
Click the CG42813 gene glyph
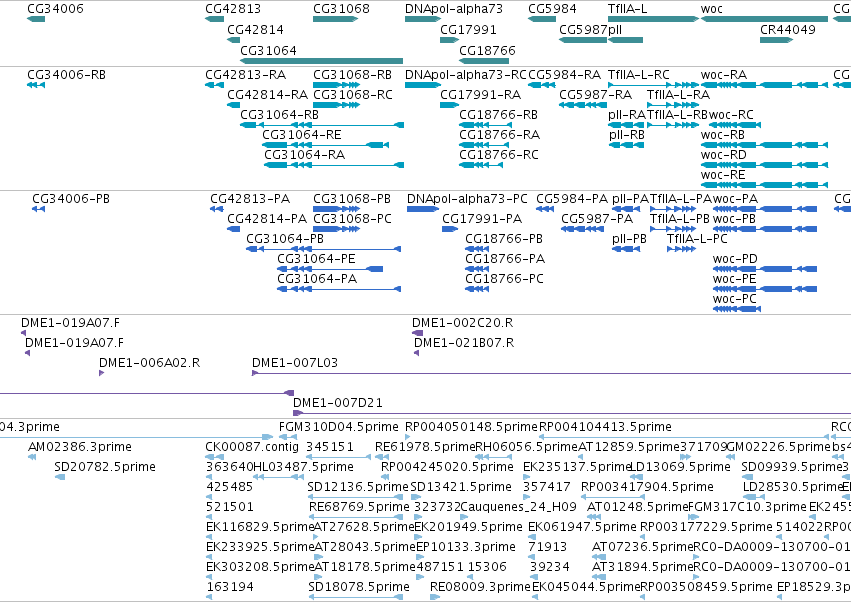(x=214, y=19)
